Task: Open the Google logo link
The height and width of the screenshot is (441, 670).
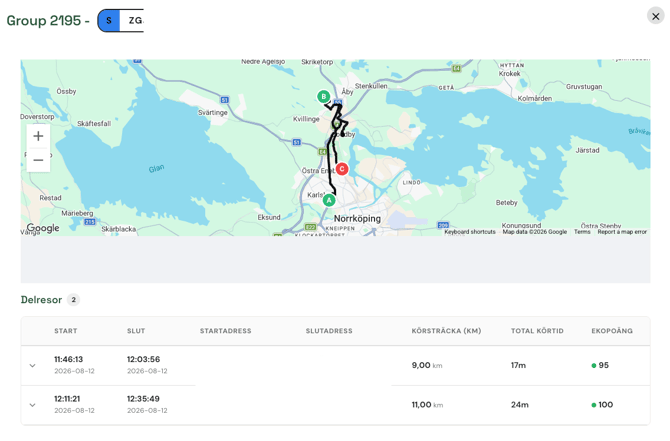Action: (x=43, y=228)
